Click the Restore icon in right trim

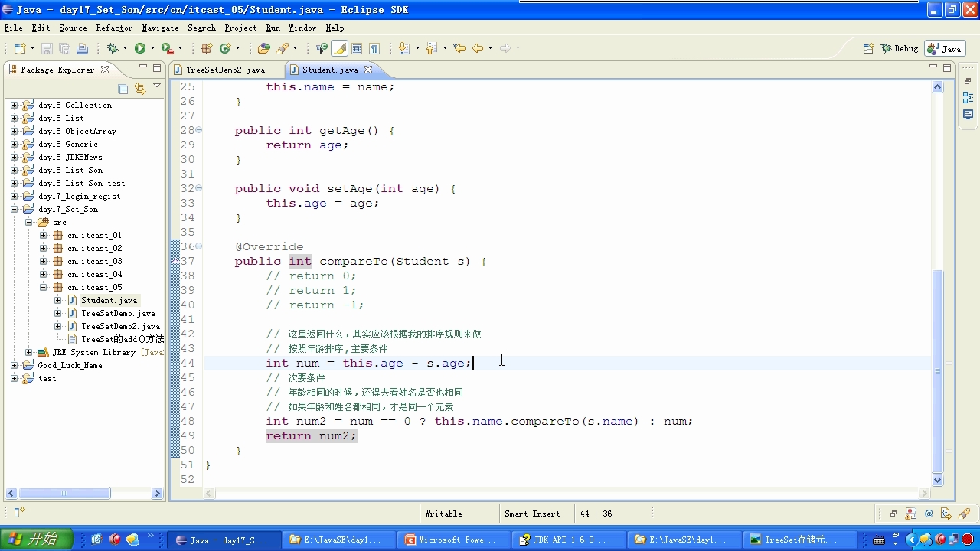(968, 81)
